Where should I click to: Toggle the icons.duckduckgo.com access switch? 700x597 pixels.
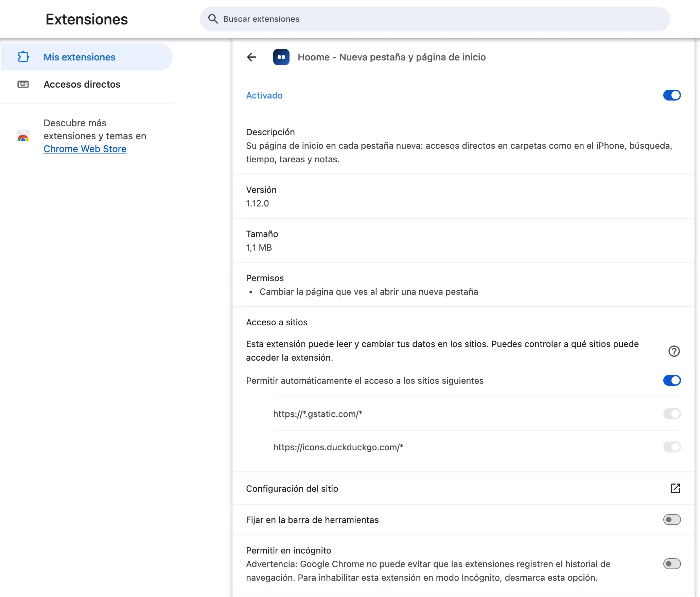click(x=672, y=447)
